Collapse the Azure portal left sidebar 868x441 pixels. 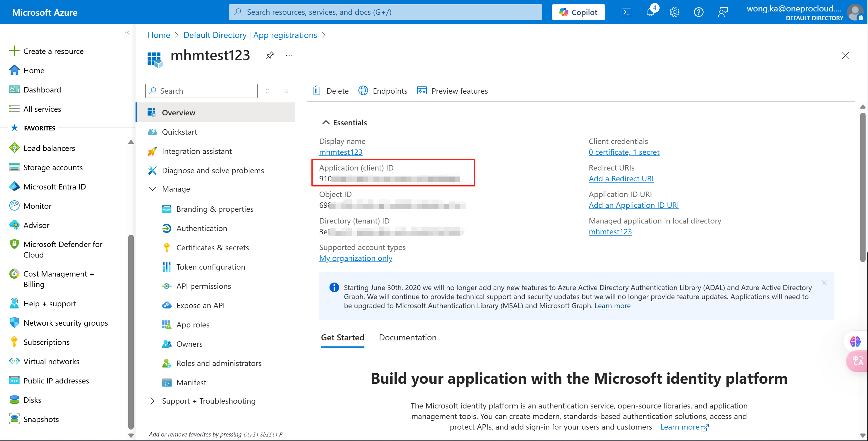[127, 33]
